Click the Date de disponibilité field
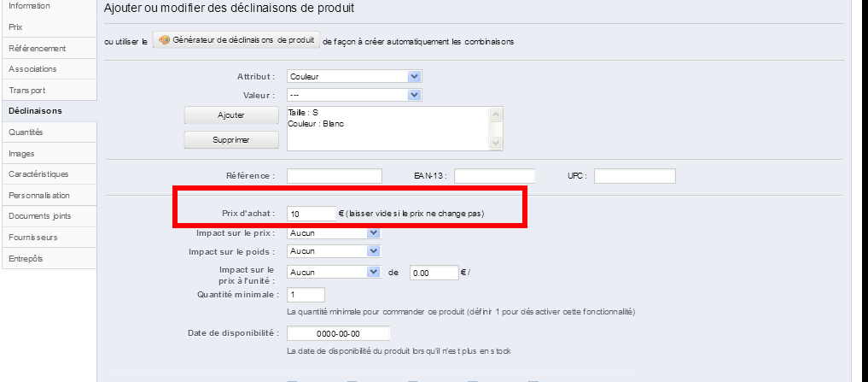The image size is (868, 382). pyautogui.click(x=338, y=334)
